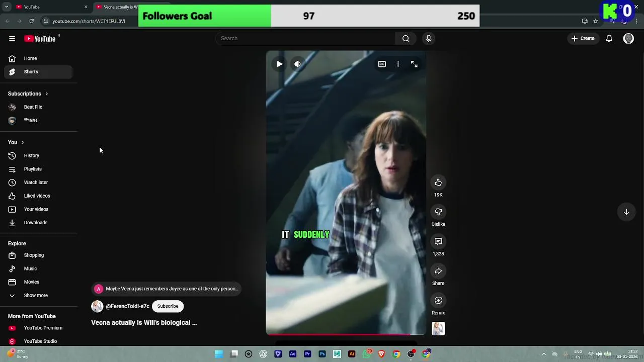
Task: Open the Windows Start menu
Action: pos(219,354)
